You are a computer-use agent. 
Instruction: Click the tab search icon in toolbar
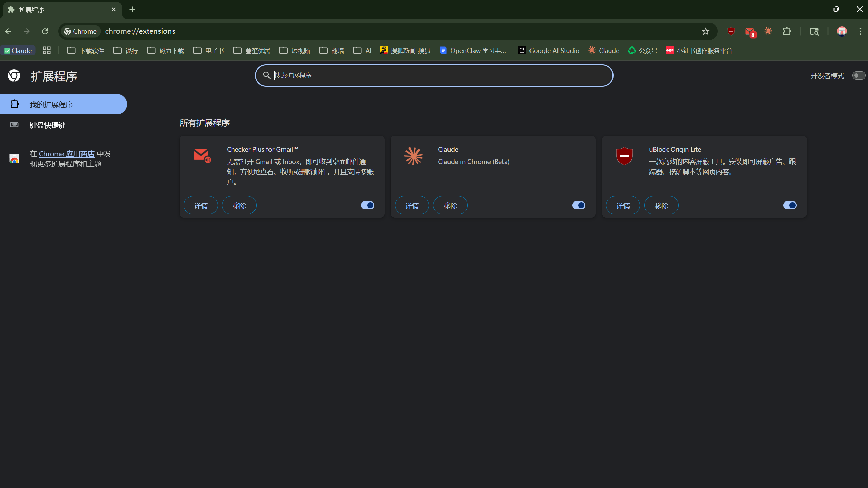(x=814, y=31)
